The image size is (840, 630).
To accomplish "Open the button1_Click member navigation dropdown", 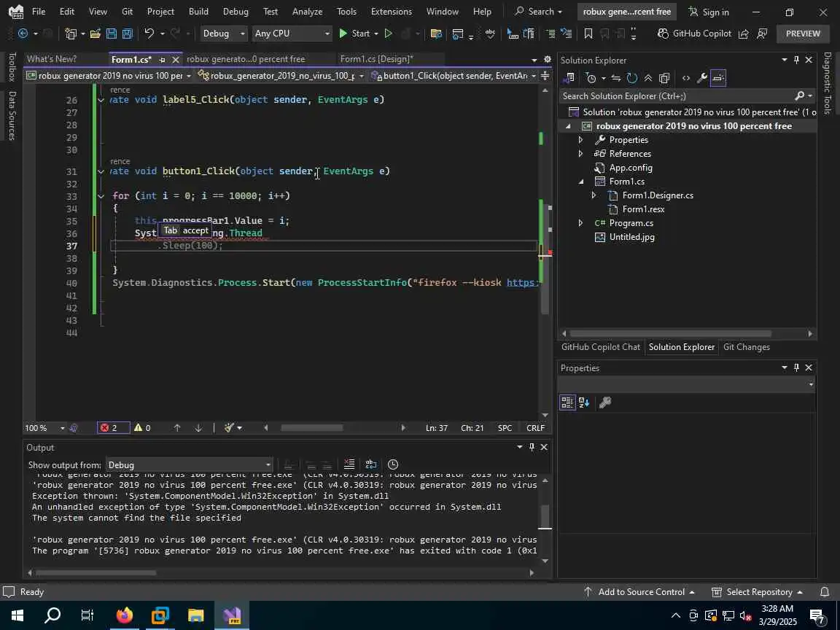I will [x=454, y=76].
